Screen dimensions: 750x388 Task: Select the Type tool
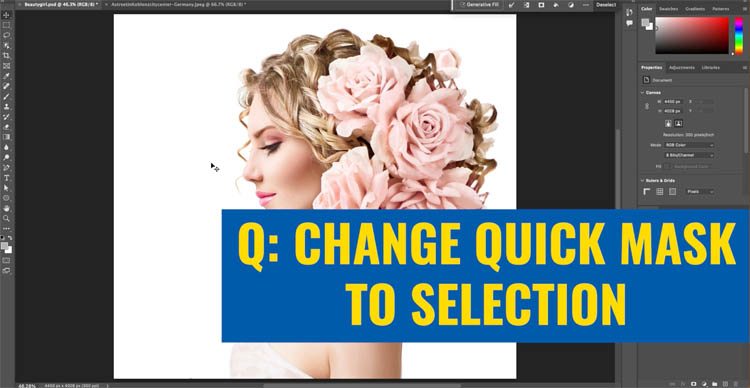[7, 177]
